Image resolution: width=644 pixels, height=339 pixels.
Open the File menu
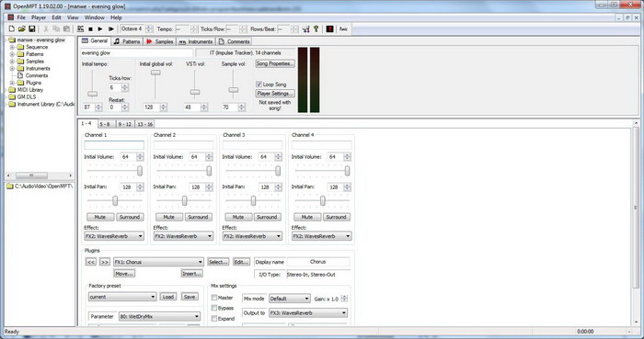click(21, 17)
